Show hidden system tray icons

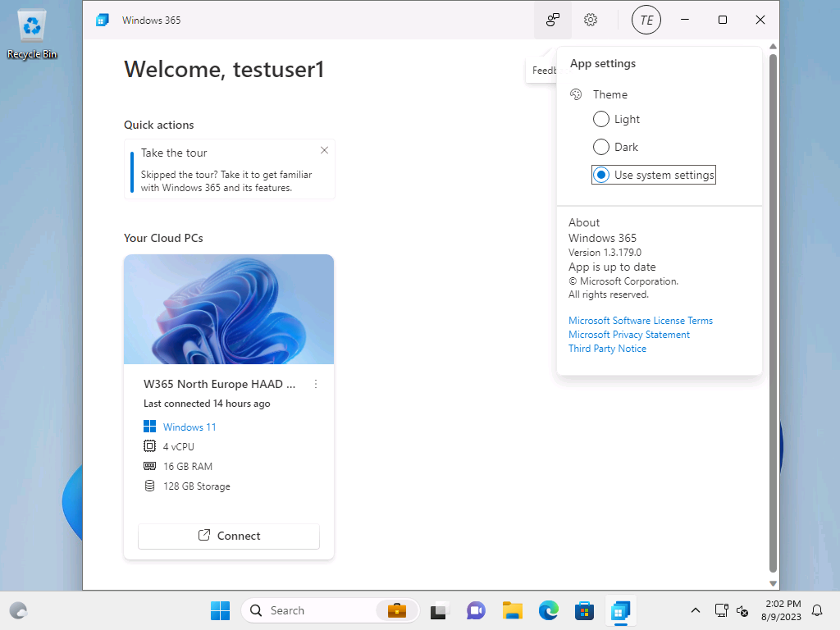pos(696,610)
